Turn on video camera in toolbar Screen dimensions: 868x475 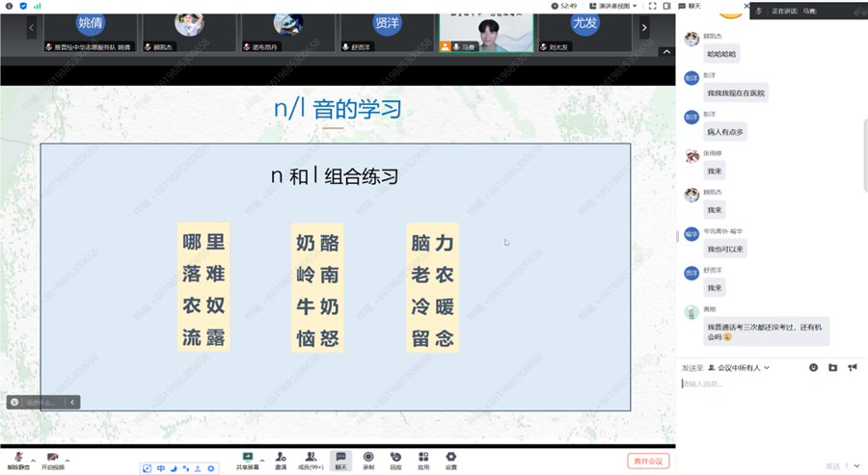coord(53,461)
